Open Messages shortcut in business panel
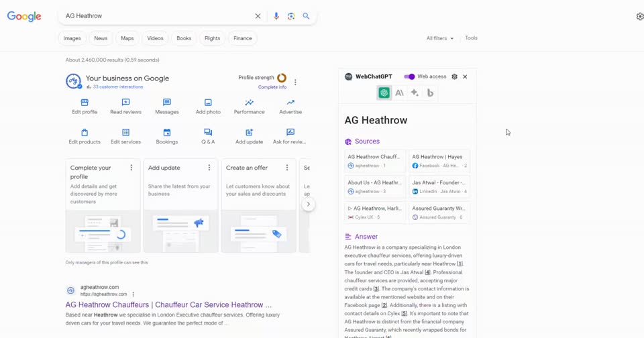 (x=167, y=107)
